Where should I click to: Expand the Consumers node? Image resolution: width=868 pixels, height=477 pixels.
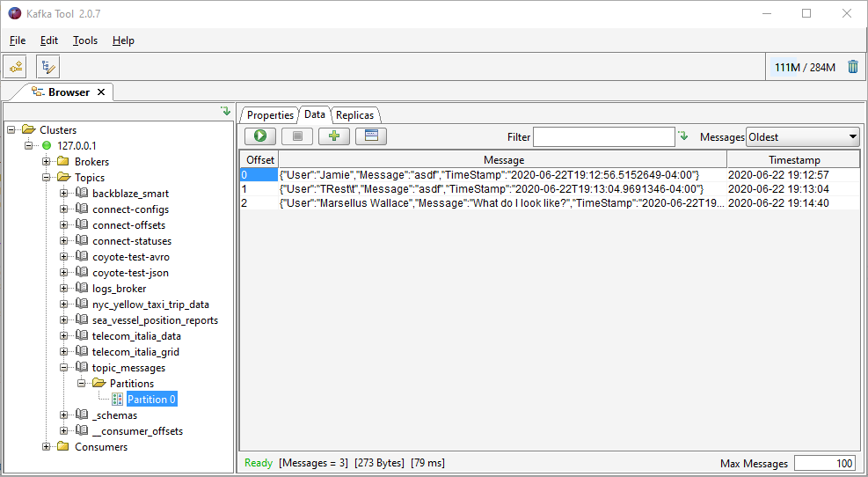tap(47, 446)
